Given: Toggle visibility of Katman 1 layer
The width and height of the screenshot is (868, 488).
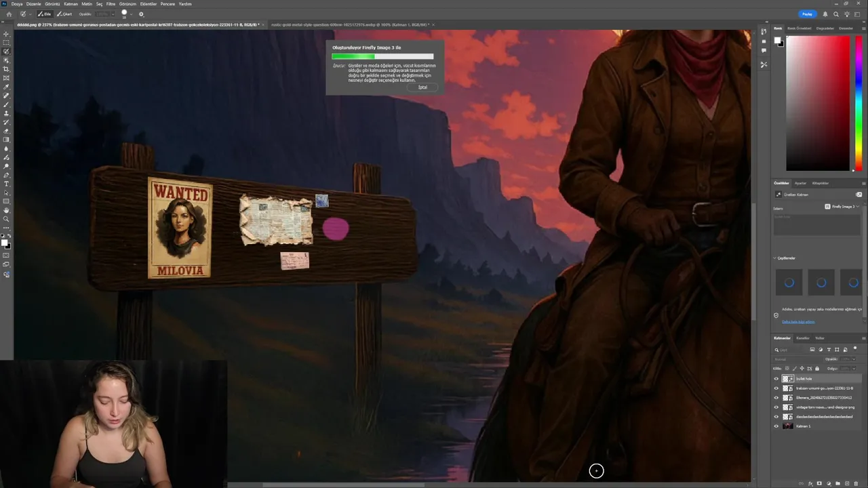Looking at the screenshot, I should pos(776,426).
